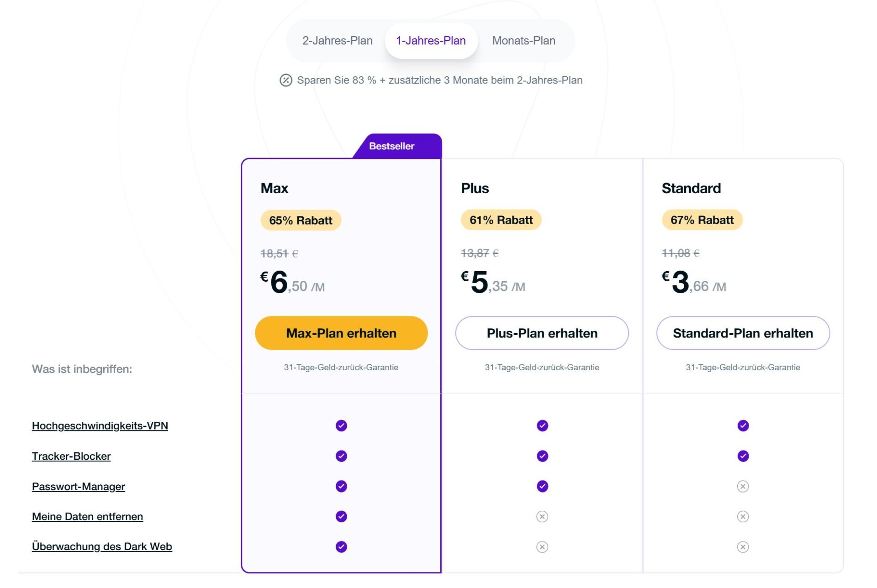Viewport: 877px width, 588px height.
Task: Click Standard plan's 31-Tage-Geld-zurück-Garantie text
Action: (x=743, y=367)
